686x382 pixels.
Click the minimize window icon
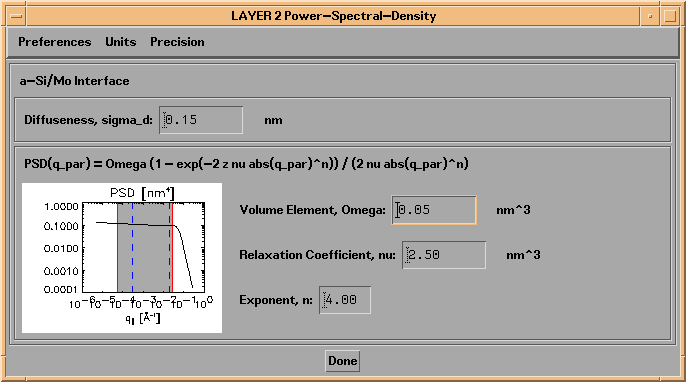650,17
